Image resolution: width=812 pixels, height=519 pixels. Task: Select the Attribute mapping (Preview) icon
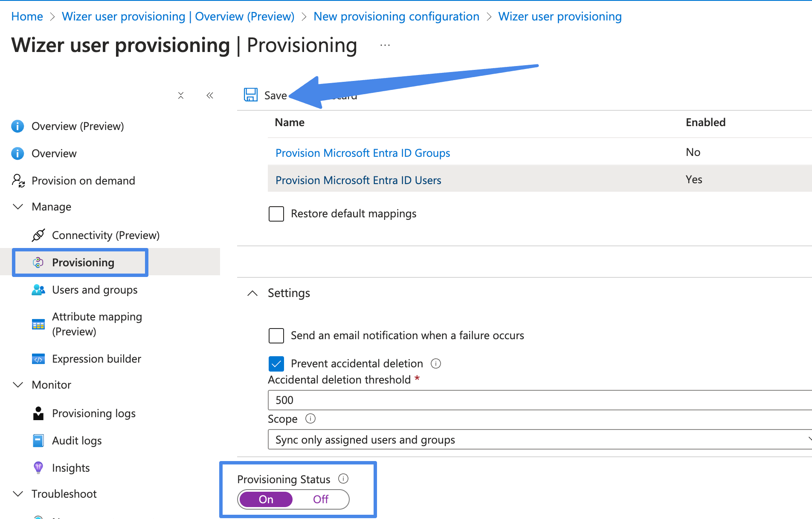[38, 324]
